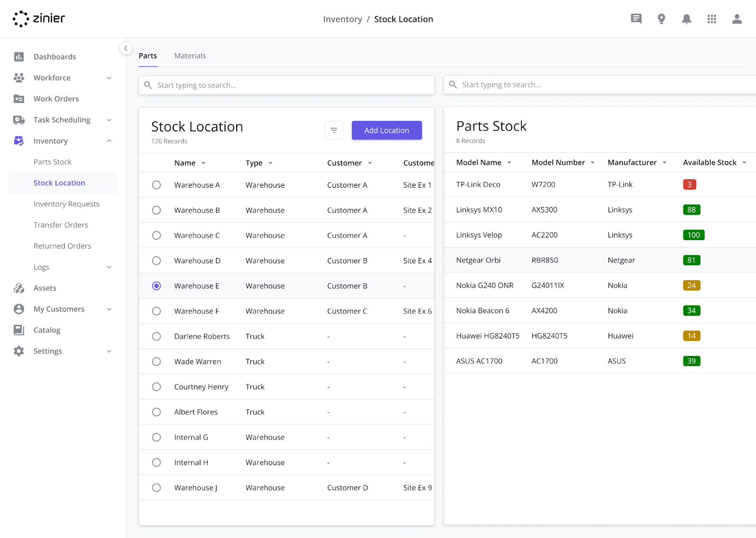Open Parts Stock in the sidebar
Image resolution: width=756 pixels, height=538 pixels.
coord(52,162)
